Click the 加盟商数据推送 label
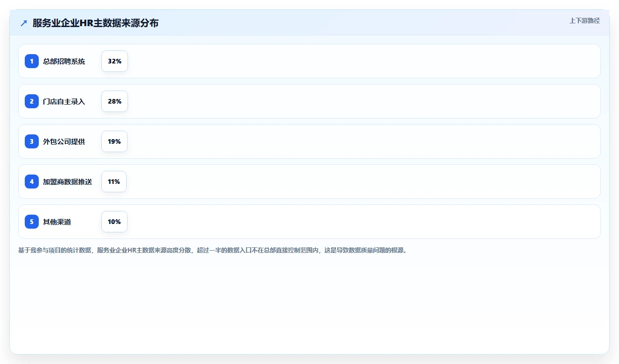The height and width of the screenshot is (364, 619). 67,182
